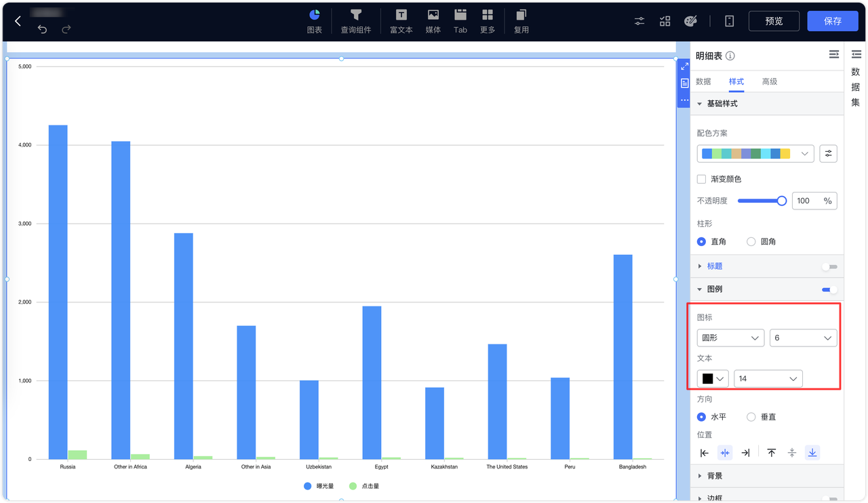Click the blue Russia bar
Image resolution: width=868 pixels, height=503 pixels.
[58, 292]
